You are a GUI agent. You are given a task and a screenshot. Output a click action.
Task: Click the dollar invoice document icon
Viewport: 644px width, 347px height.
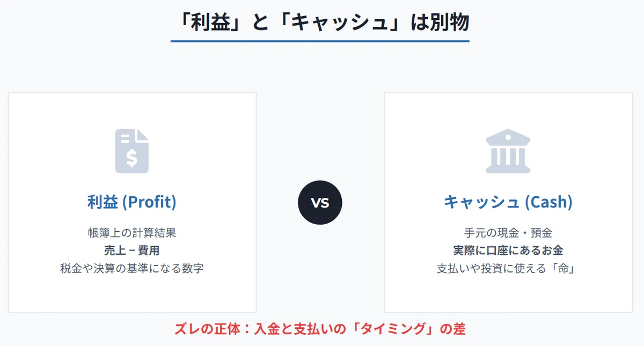click(132, 151)
